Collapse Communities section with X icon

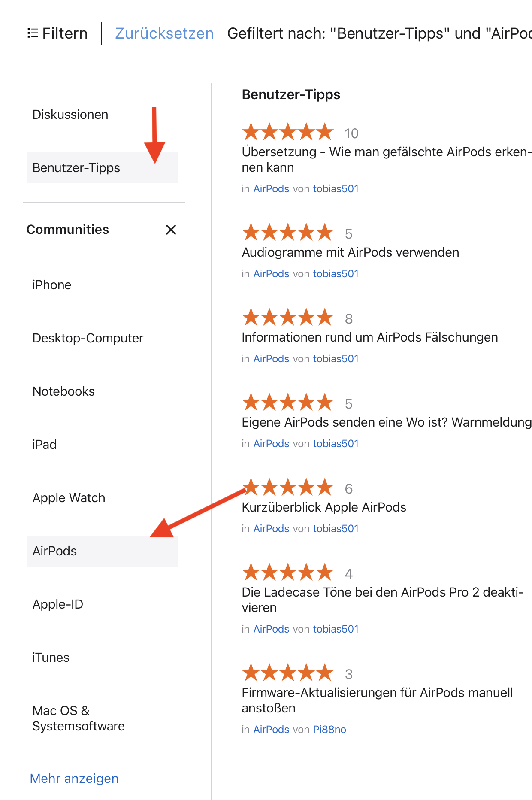point(171,230)
